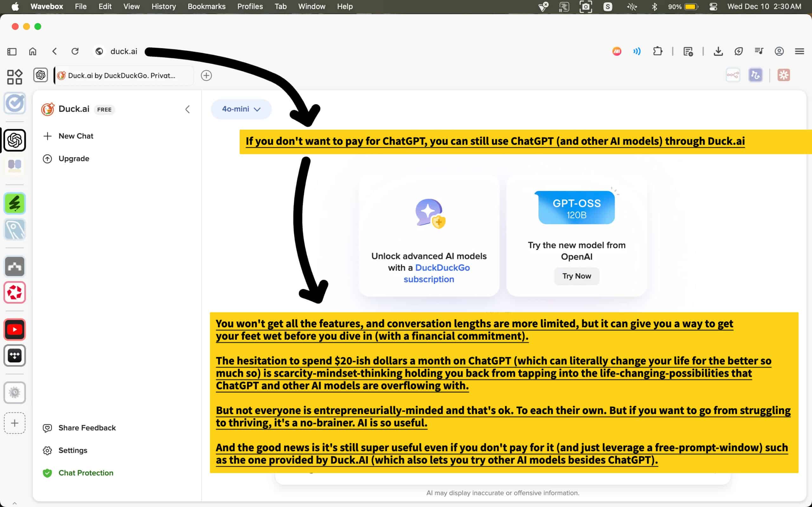This screenshot has width=812, height=507.
Task: Click the downloads icon in toolbar
Action: point(718,51)
